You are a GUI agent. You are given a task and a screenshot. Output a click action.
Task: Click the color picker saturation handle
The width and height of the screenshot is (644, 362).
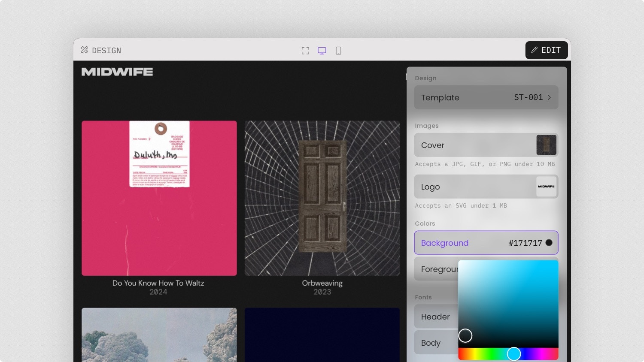pos(465,336)
